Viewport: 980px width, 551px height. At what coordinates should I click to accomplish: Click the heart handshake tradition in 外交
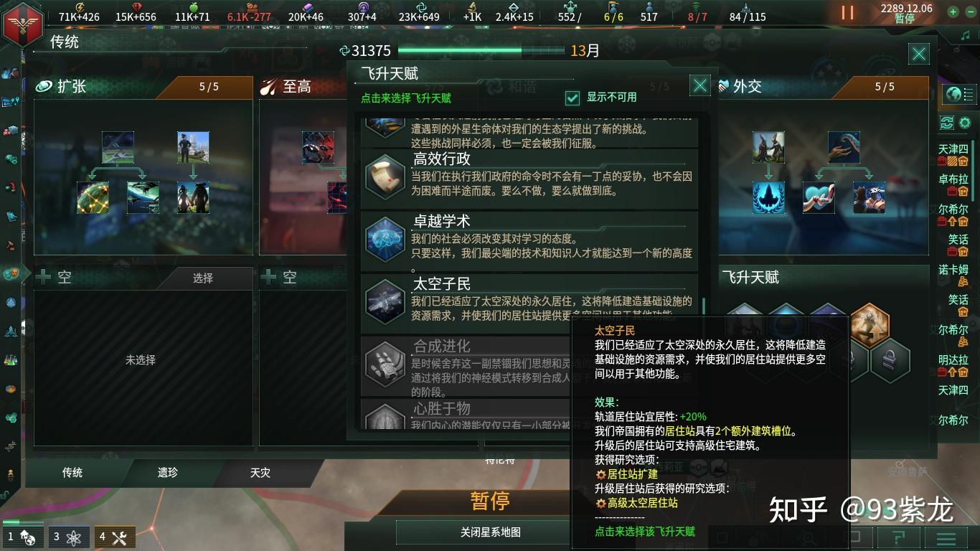click(x=819, y=197)
